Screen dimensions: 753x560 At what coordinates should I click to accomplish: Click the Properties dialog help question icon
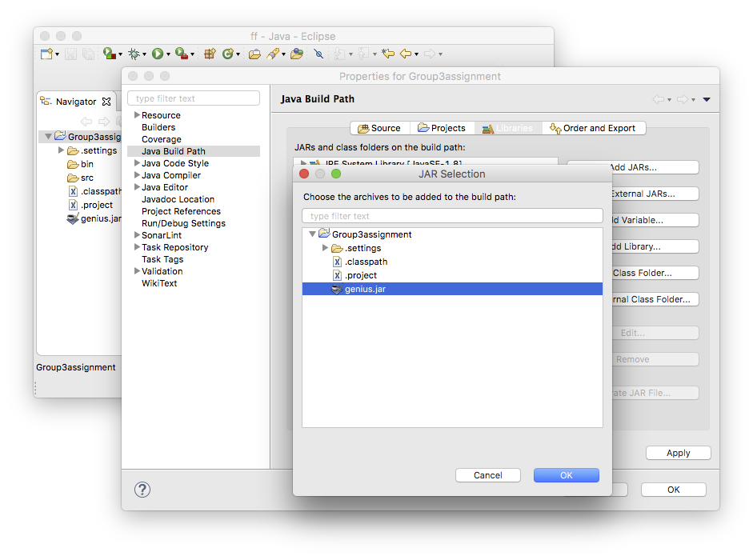coord(142,490)
